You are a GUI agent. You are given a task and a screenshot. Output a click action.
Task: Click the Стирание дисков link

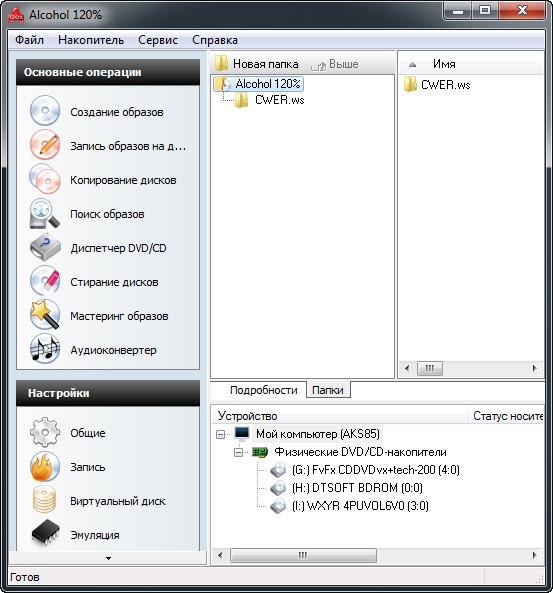[114, 282]
